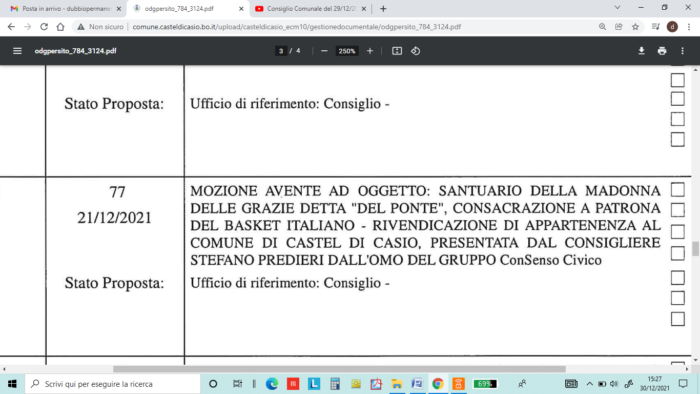Viewport: 700px width, 394px height.
Task: Tick the checkbox beside the DELLE GRAZIE line
Action: point(678,210)
